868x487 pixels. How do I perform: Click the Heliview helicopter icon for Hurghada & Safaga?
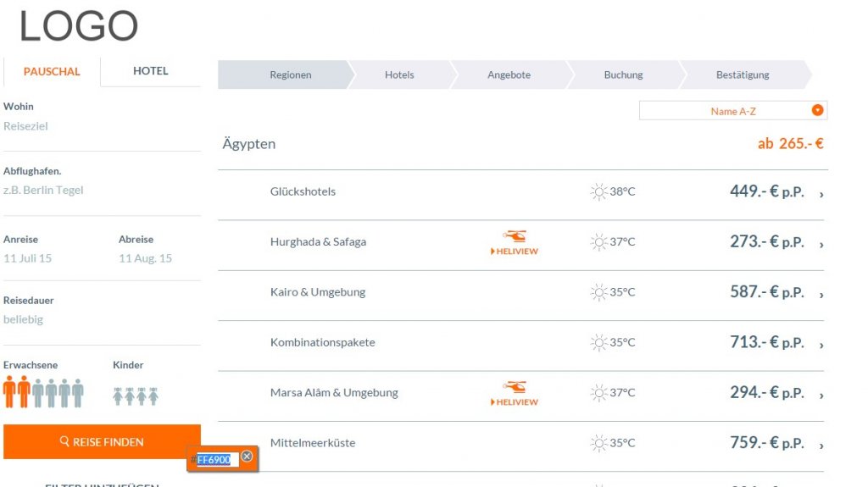515,236
